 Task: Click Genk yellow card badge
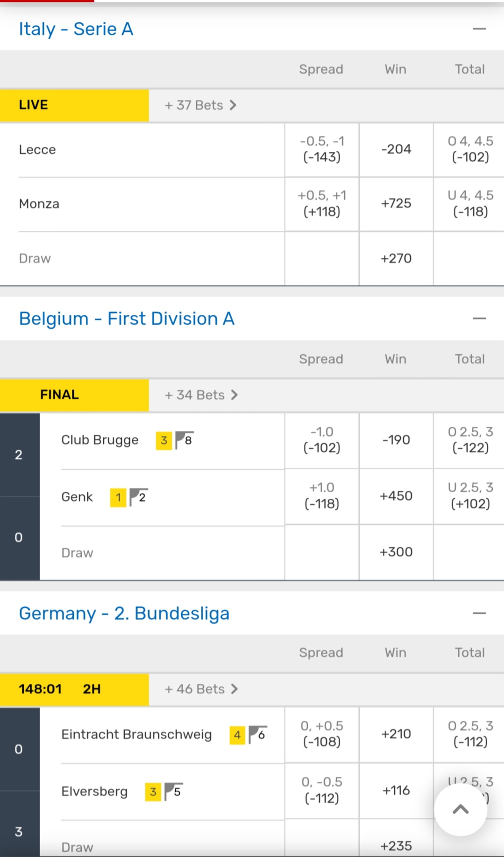point(118,497)
